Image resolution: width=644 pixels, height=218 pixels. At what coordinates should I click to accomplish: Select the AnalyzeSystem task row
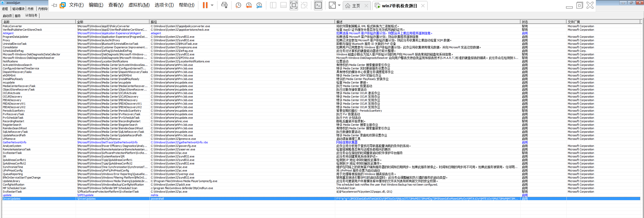point(321,146)
